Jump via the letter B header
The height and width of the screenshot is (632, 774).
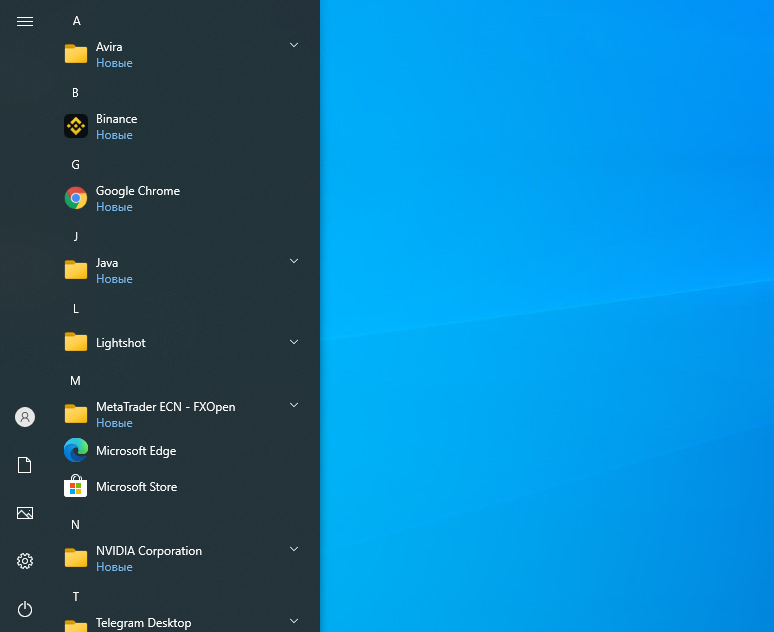[76, 93]
